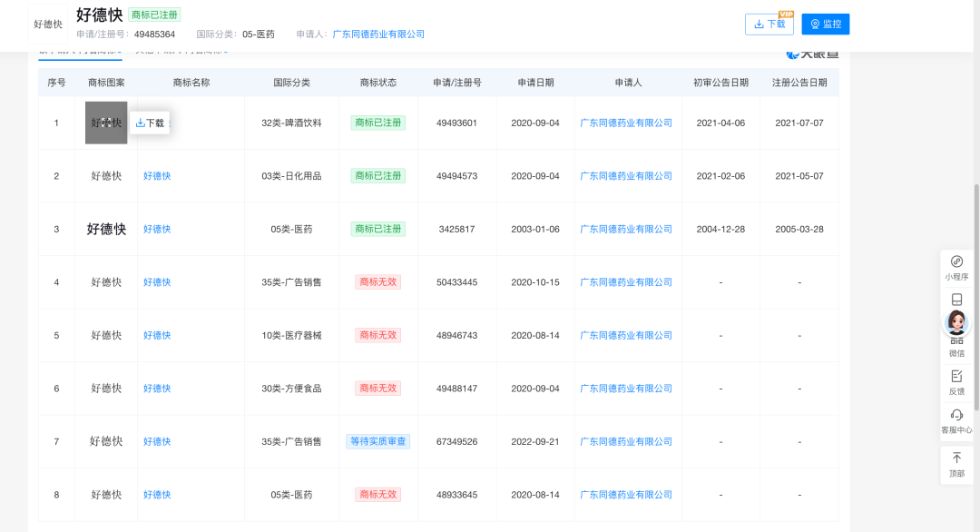Click 商标无效 badge in row 50433445
Screen dimensions: 980x532
click(378, 282)
